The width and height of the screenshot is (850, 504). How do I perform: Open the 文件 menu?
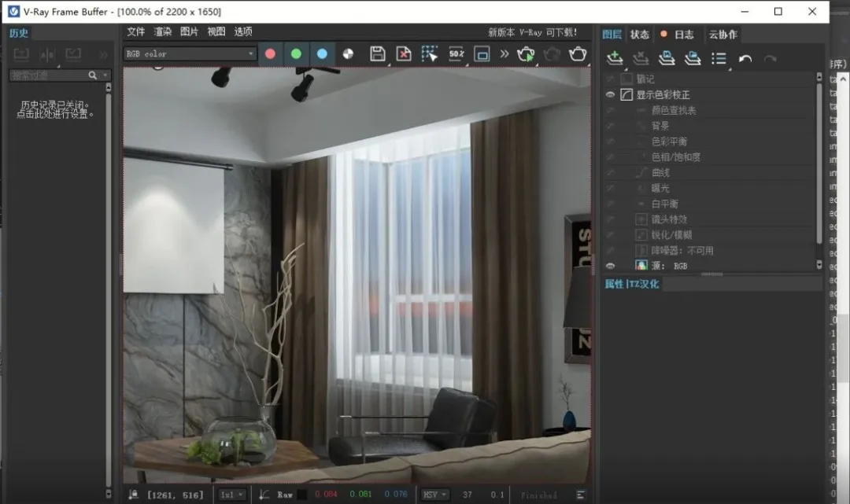[x=136, y=31]
